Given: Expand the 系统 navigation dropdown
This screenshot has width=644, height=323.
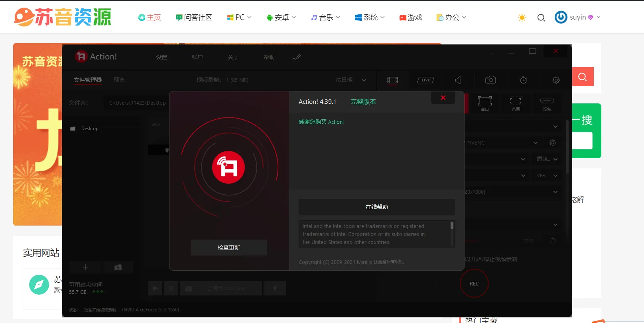Looking at the screenshot, I should [x=370, y=18].
